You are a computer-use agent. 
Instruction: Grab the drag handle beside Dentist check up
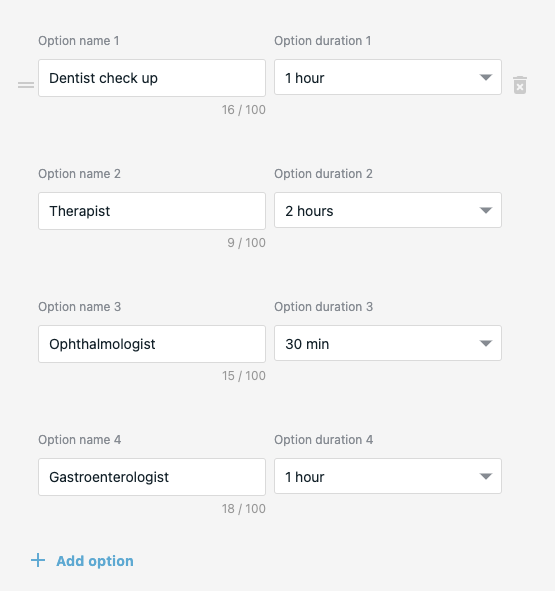pos(26,85)
